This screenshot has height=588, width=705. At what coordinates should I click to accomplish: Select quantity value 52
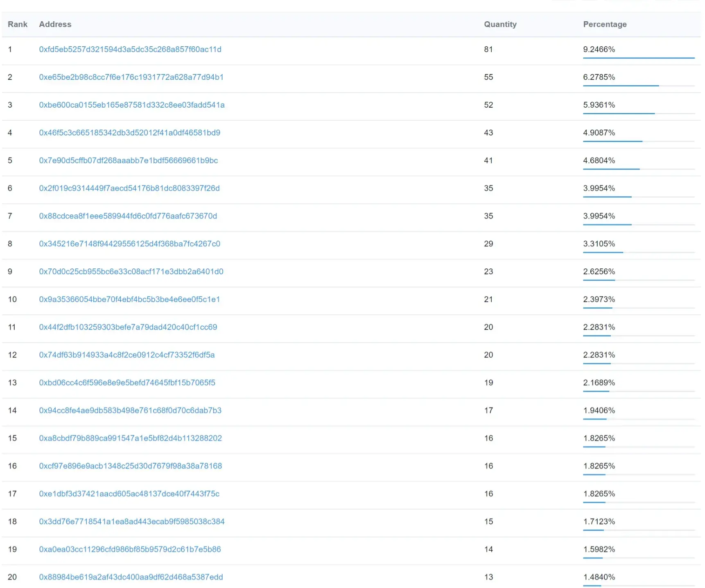tap(488, 105)
